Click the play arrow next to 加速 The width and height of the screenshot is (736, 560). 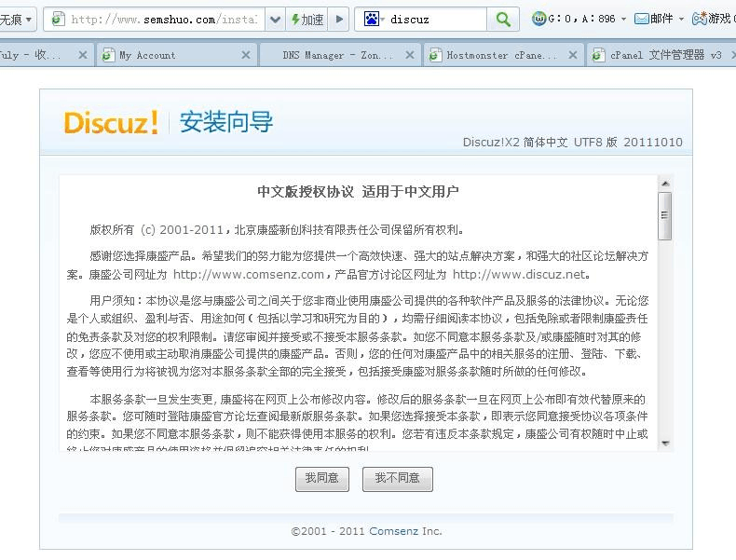point(339,20)
